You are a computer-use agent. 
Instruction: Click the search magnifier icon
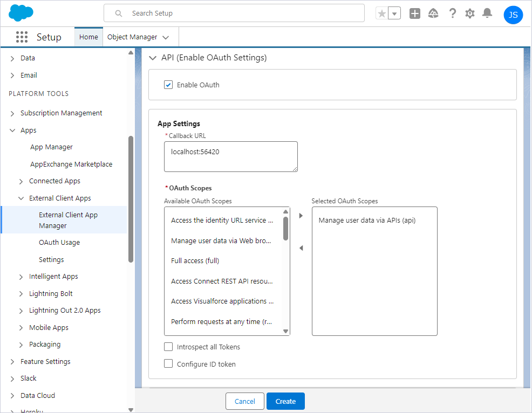[x=118, y=13]
